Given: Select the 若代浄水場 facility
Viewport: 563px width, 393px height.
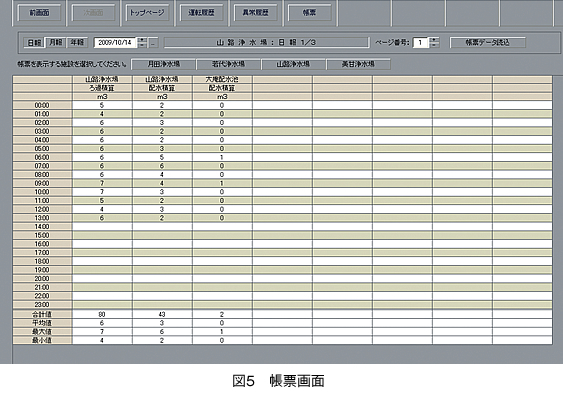Looking at the screenshot, I should tap(228, 64).
